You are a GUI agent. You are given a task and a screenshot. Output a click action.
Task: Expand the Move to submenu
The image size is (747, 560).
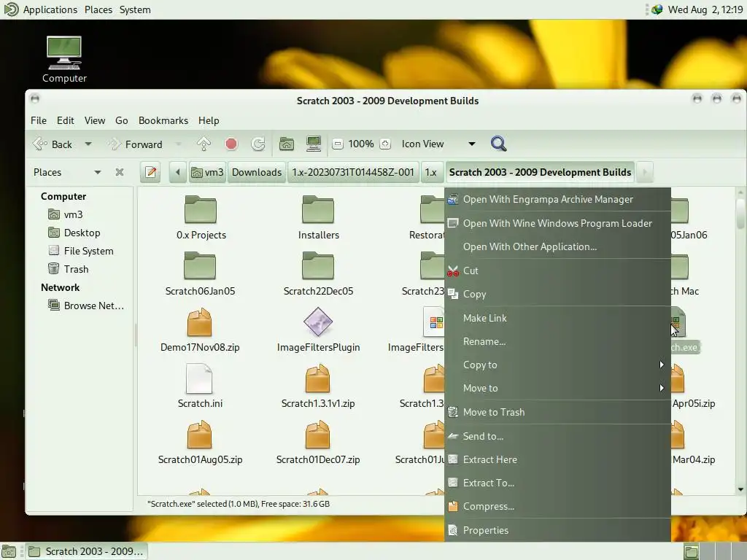click(x=557, y=388)
